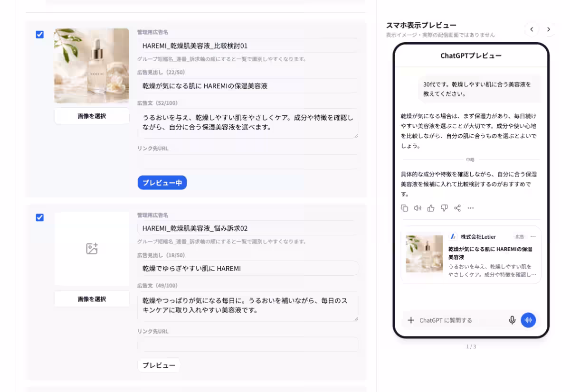Click the 広告 label badge on the ad card
Viewport: 570px width, 392px height.
click(520, 236)
